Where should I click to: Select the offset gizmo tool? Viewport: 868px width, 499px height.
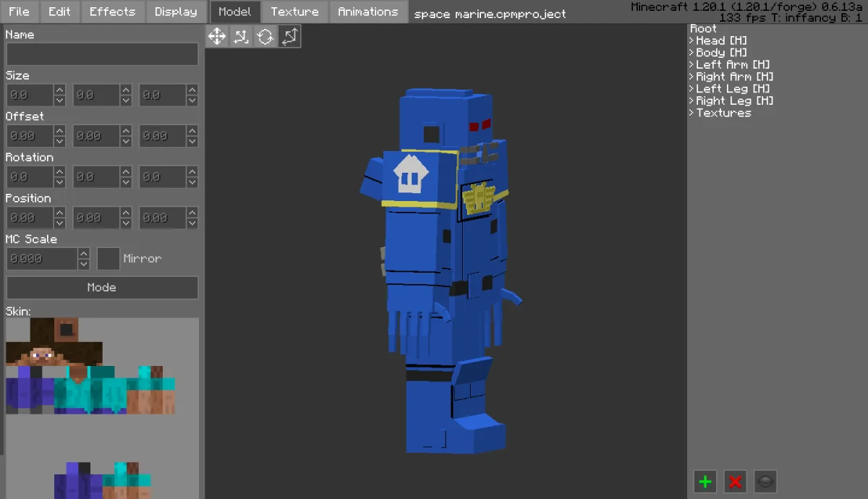point(241,36)
